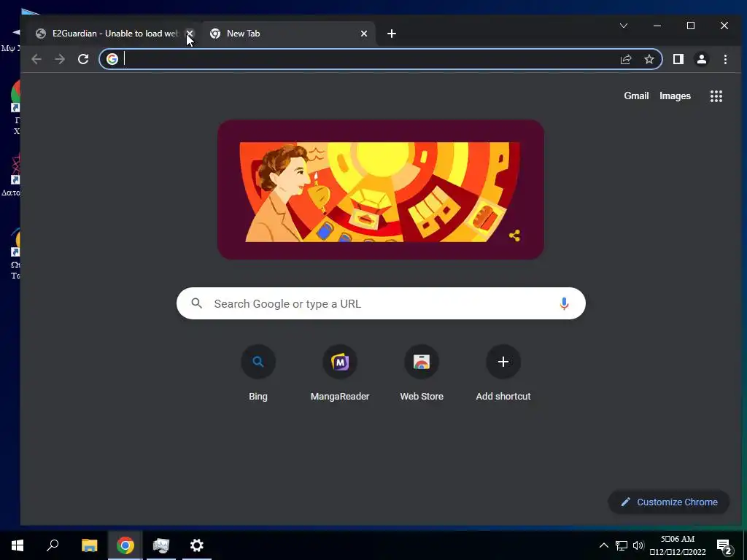747x560 pixels.
Task: Open the Chrome side panel
Action: [x=678, y=59]
